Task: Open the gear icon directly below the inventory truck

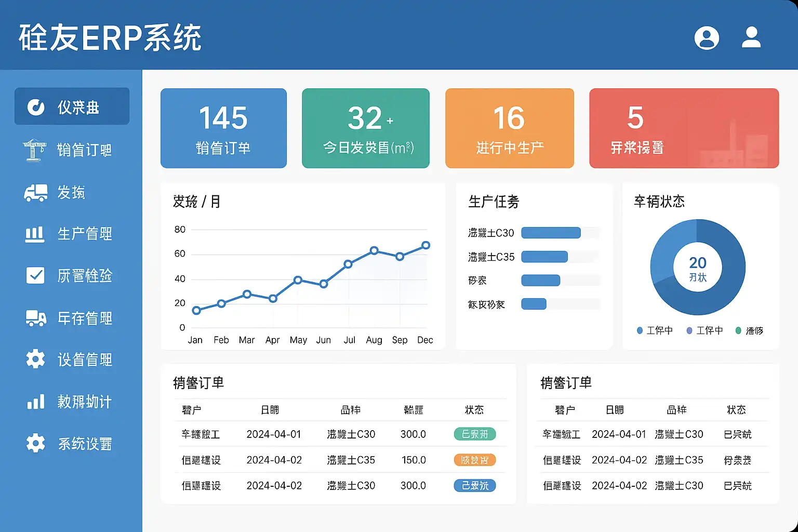Action: pyautogui.click(x=35, y=359)
